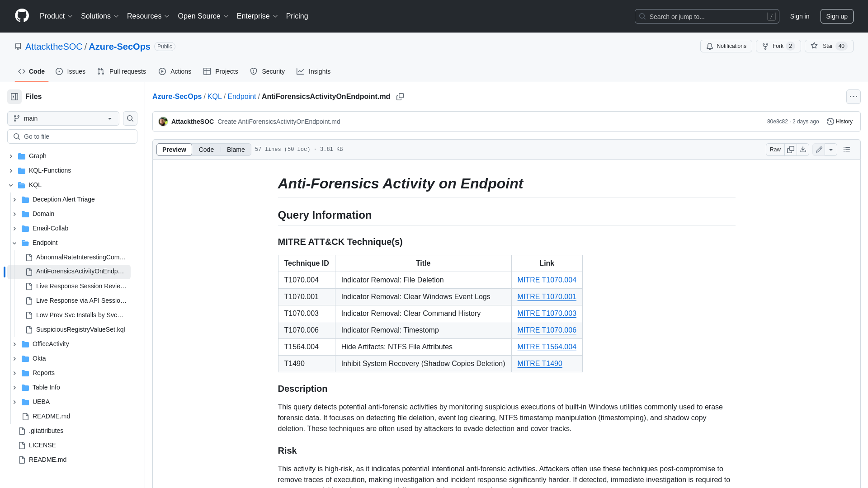This screenshot has width=868, height=488.
Task: Star the Azure-SecOps repository
Action: pos(829,46)
